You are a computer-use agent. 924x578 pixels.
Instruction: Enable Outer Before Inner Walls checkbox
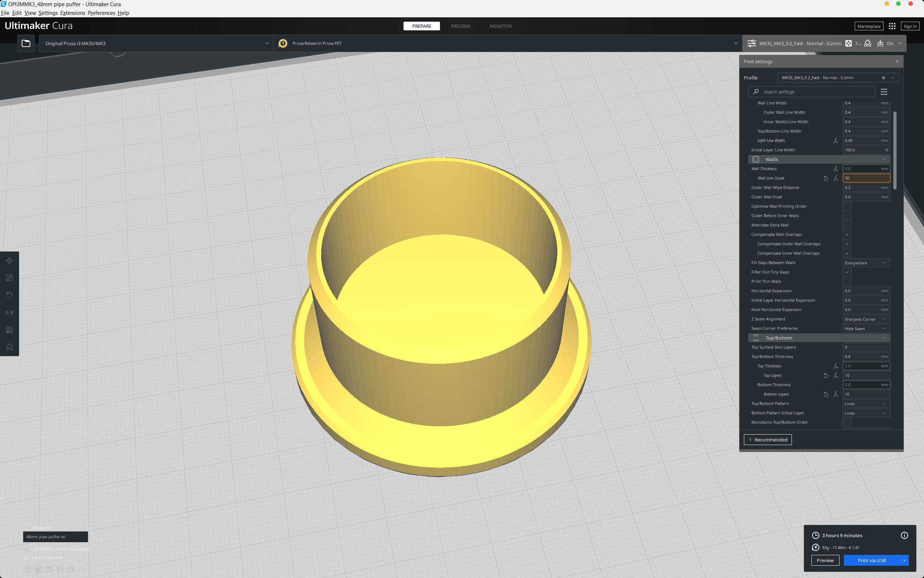tap(847, 216)
